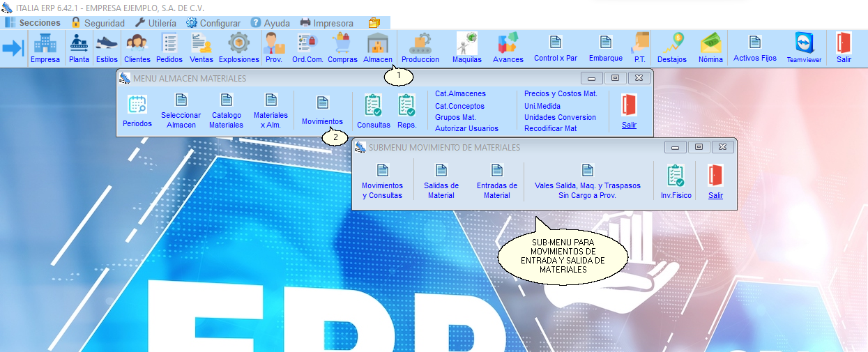Open Entradas de Material option

pyautogui.click(x=497, y=181)
